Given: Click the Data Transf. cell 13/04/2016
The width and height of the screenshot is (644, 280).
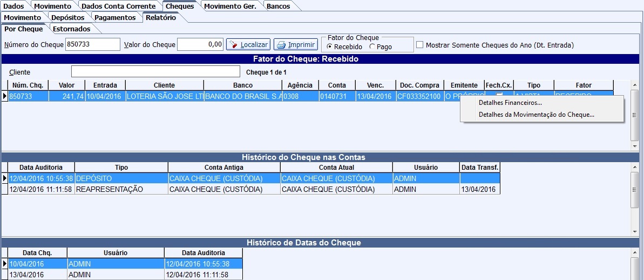Looking at the screenshot, I should point(480,189).
